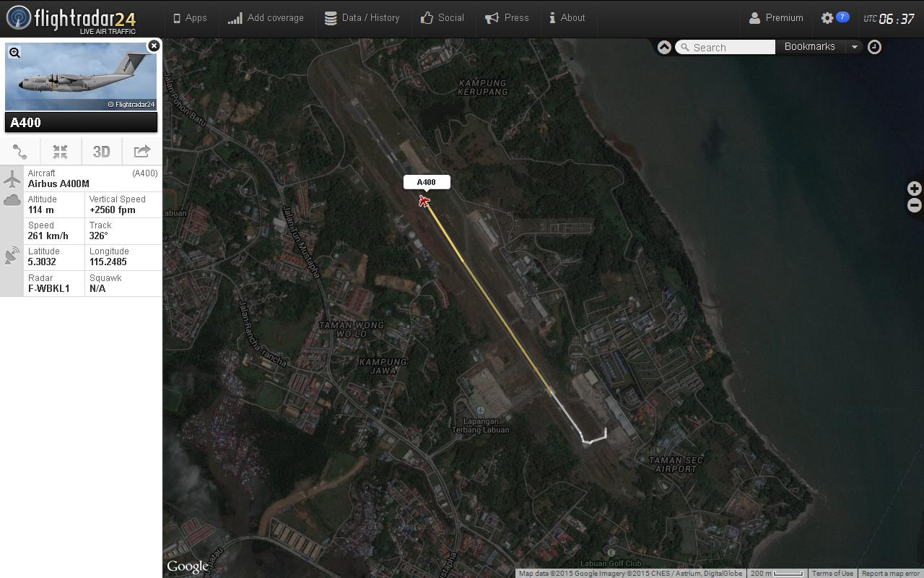This screenshot has height=578, width=924.
Task: Click the Lapangan Terbang Labuan airport marker
Action: click(481, 411)
